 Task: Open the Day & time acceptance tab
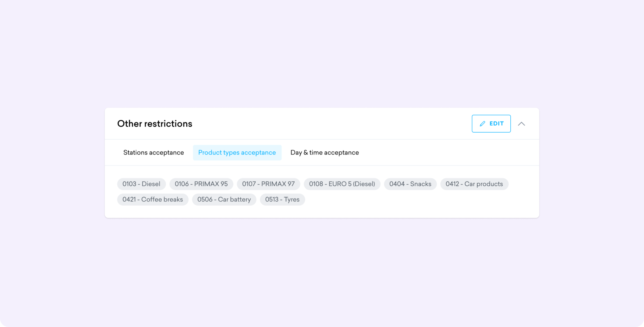pyautogui.click(x=325, y=152)
